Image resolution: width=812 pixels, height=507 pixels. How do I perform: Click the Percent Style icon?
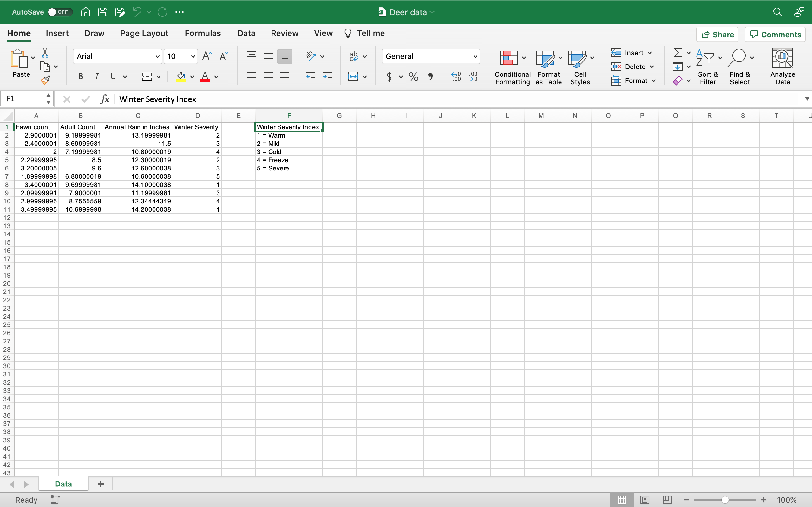point(413,76)
